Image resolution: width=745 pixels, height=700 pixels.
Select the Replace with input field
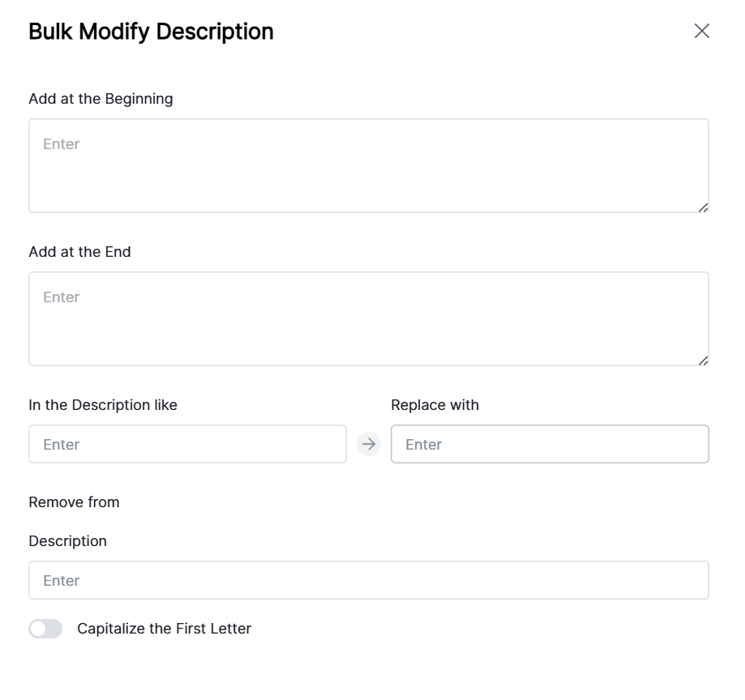coord(550,444)
